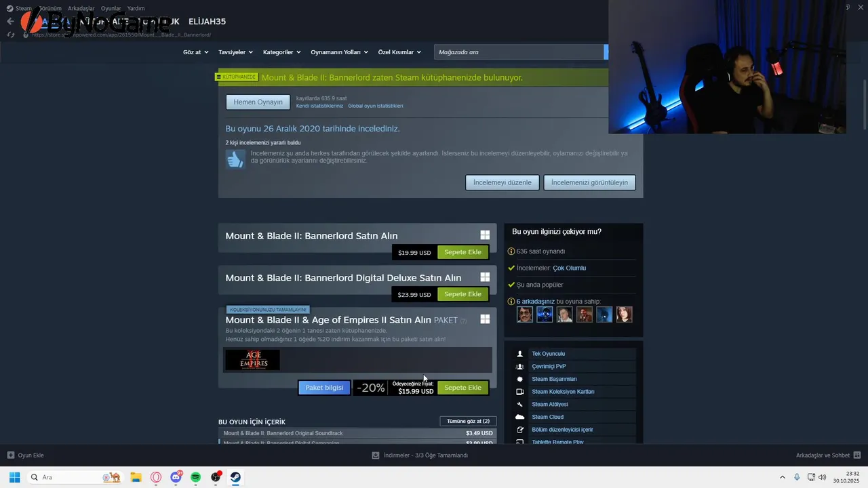Open the Arkadaşlar menu
This screenshot has width=868, height=488.
point(81,8)
